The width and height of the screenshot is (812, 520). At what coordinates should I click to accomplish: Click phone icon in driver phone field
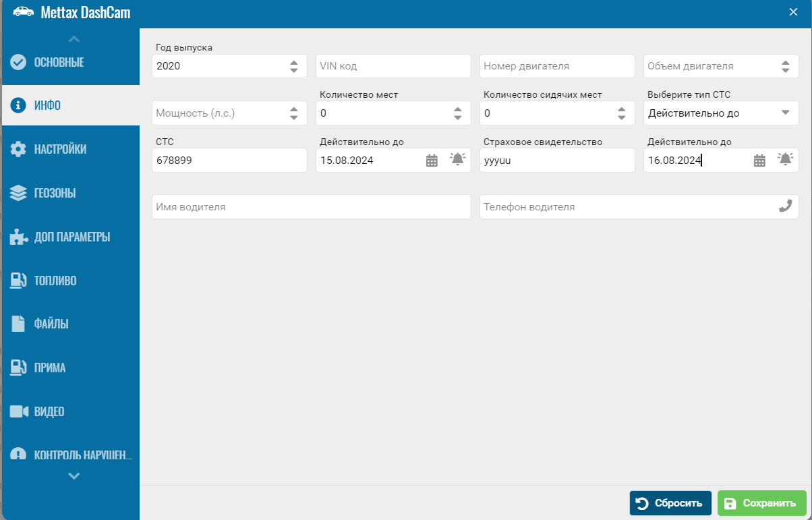785,207
